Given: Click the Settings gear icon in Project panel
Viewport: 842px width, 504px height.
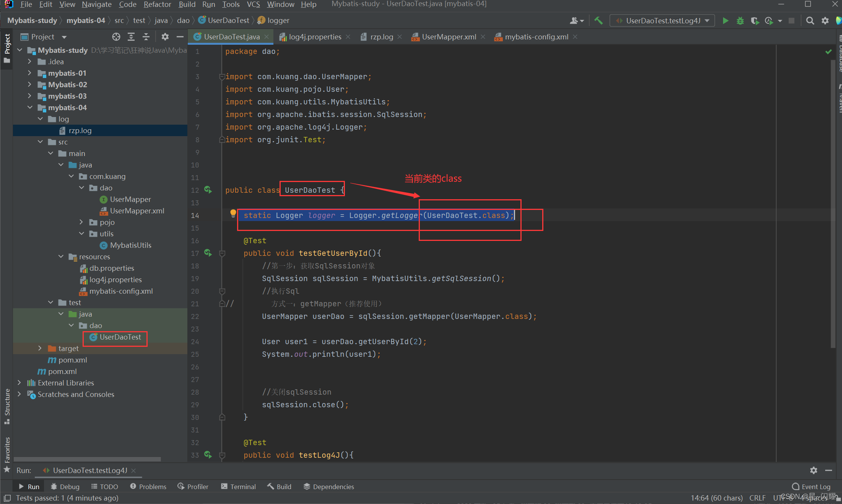Looking at the screenshot, I should tap(167, 38).
